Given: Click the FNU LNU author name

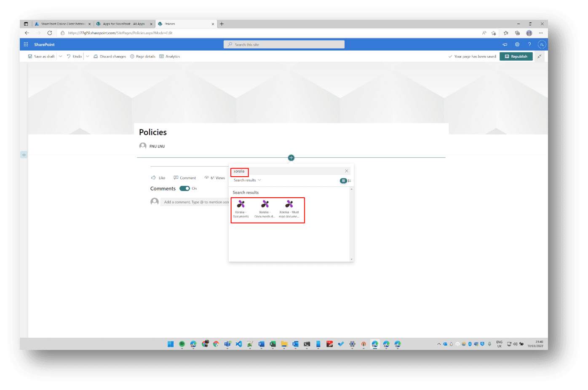Looking at the screenshot, I should 157,146.
